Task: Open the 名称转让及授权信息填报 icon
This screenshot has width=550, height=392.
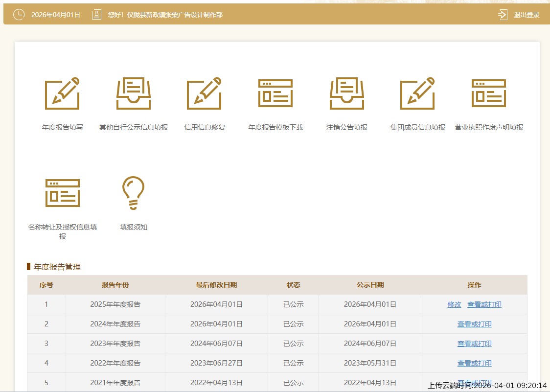Action: [62, 192]
